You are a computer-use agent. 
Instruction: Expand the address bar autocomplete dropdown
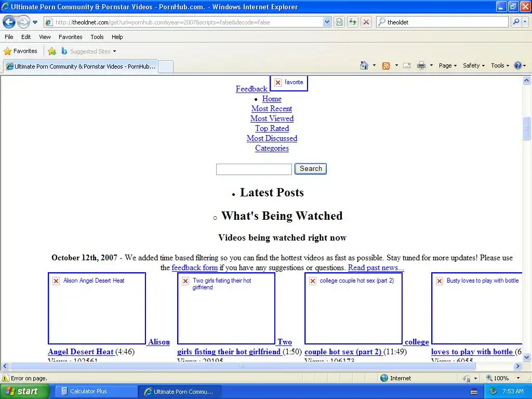(x=327, y=22)
